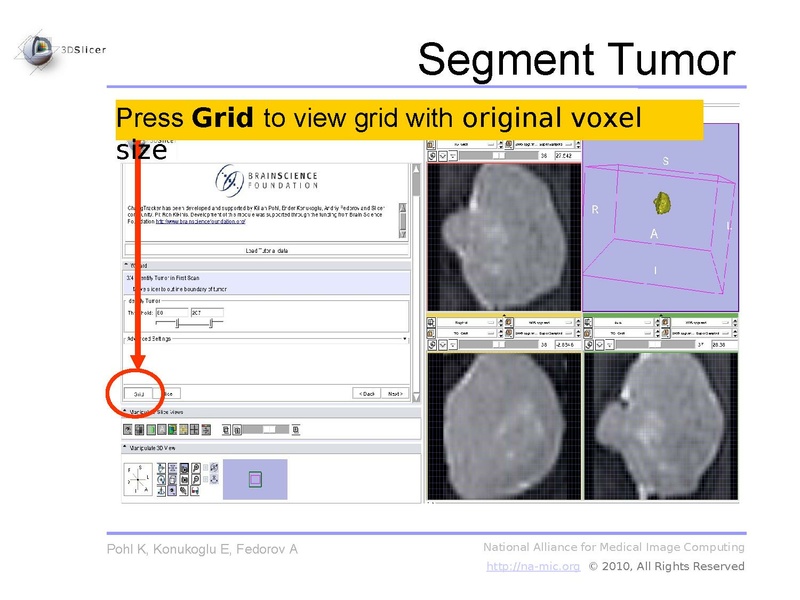Click the Next button in the wizard
The width and height of the screenshot is (800, 600).
click(x=395, y=394)
